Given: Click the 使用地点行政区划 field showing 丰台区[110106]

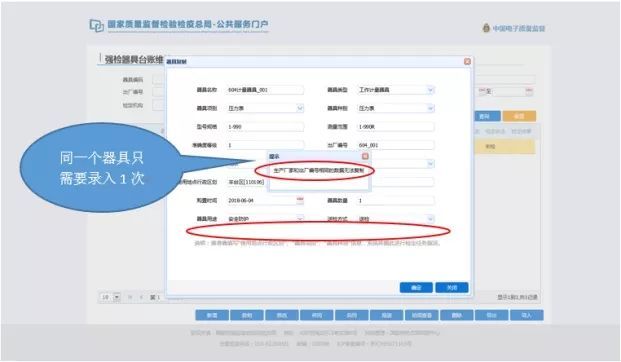Looking at the screenshot, I should [x=246, y=182].
